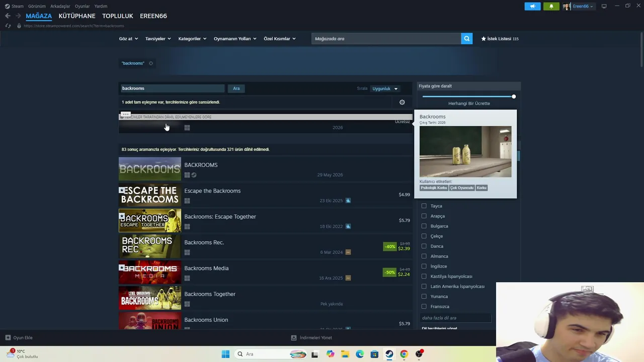Image resolution: width=644 pixels, height=362 pixels.
Task: Open the Escape the Backrooms result
Action: [266, 196]
